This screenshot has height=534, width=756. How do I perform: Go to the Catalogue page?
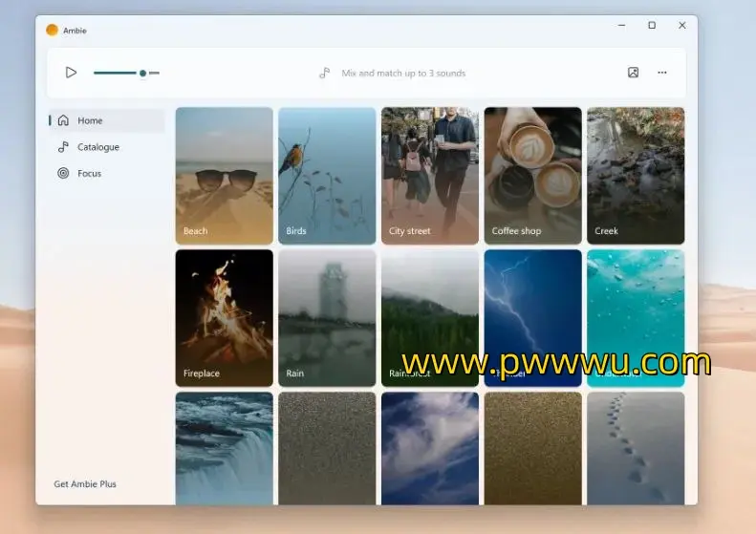coord(98,147)
